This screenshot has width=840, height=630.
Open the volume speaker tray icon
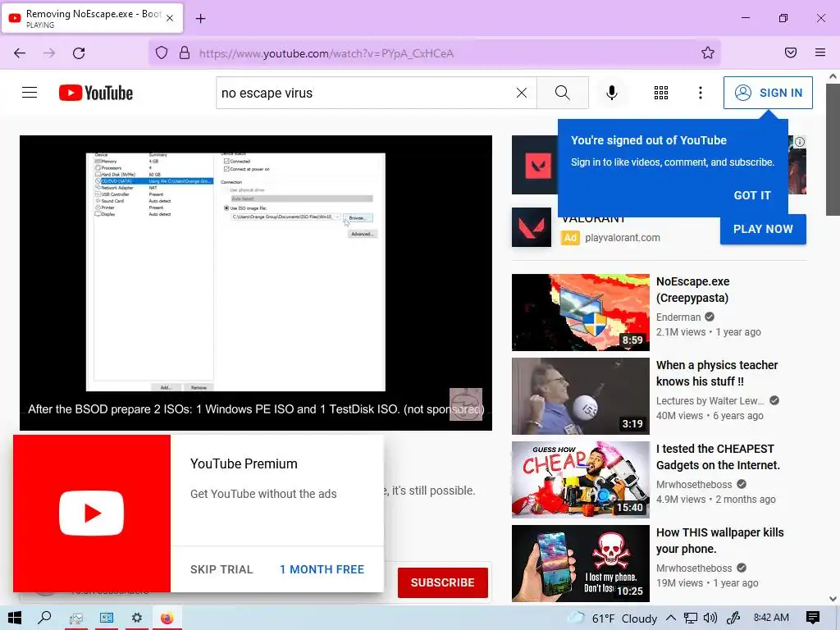[x=710, y=619]
